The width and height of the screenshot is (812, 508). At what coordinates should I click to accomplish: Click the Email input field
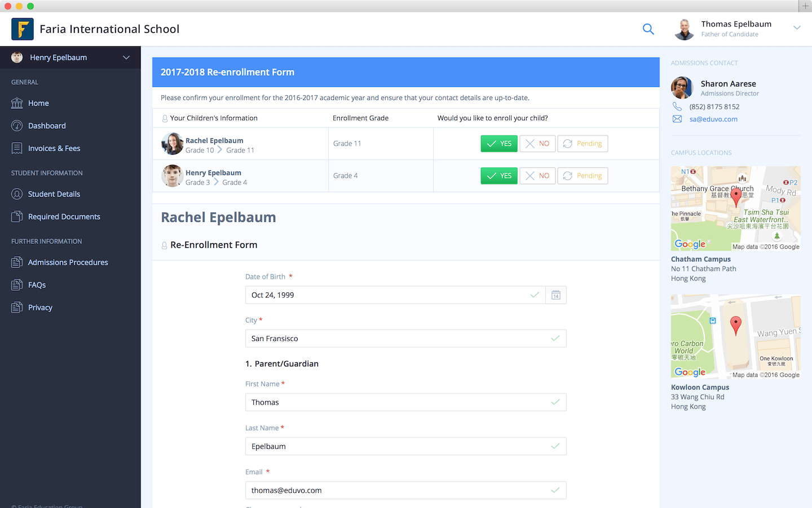(406, 491)
